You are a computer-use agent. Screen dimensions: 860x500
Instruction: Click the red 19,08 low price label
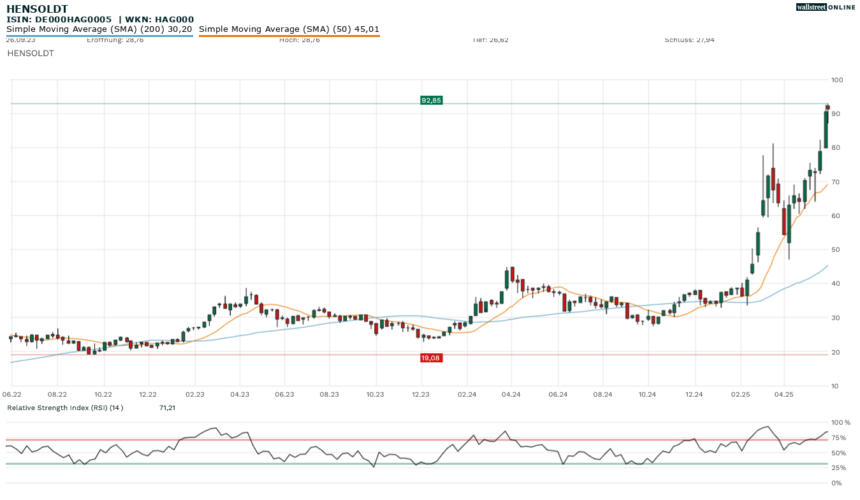click(x=431, y=357)
